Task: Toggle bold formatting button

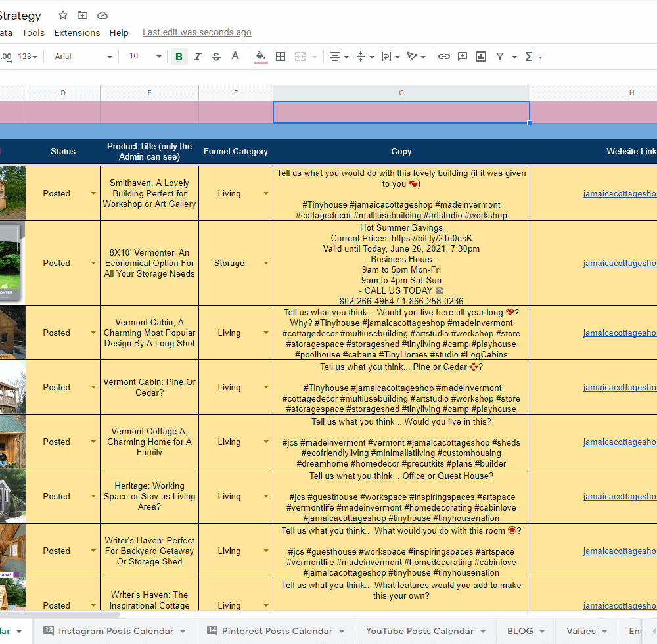Action: (179, 57)
